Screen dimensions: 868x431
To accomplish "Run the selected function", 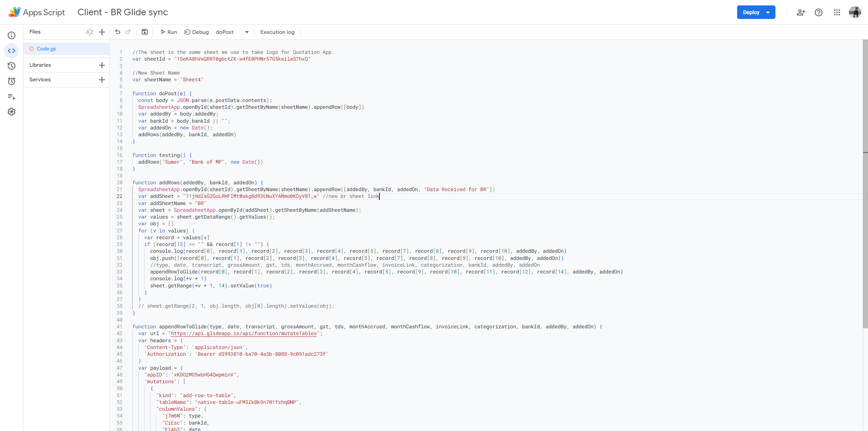I will click(x=169, y=32).
